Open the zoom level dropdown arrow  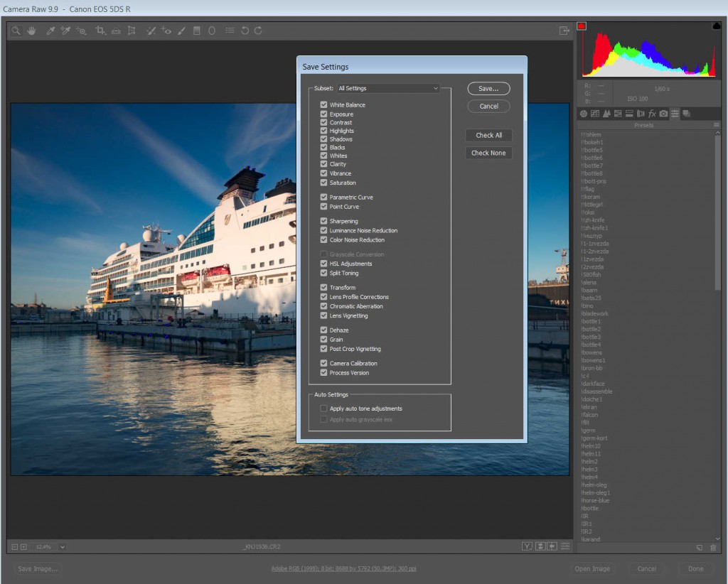tap(63, 547)
